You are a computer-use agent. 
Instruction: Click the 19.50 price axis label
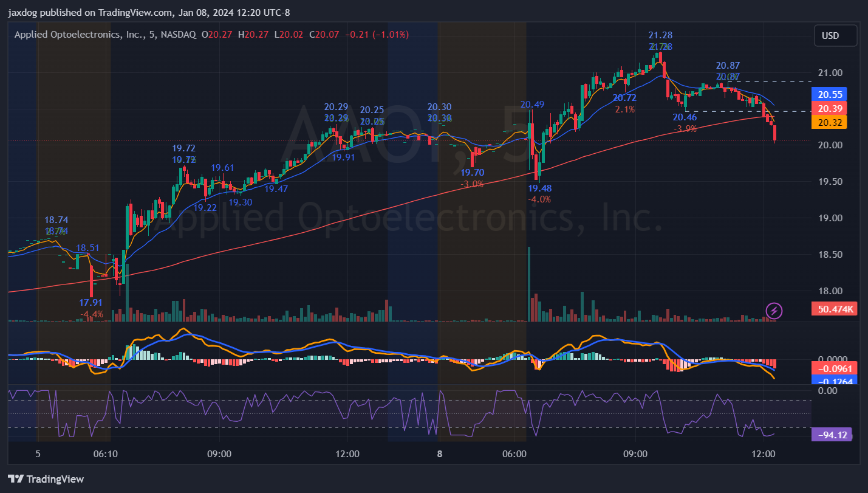coord(830,182)
